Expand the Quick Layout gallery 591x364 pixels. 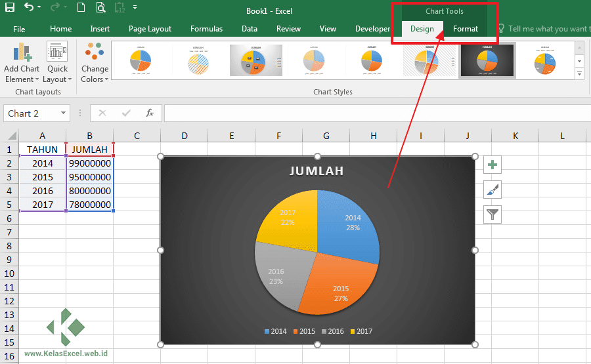(57, 62)
